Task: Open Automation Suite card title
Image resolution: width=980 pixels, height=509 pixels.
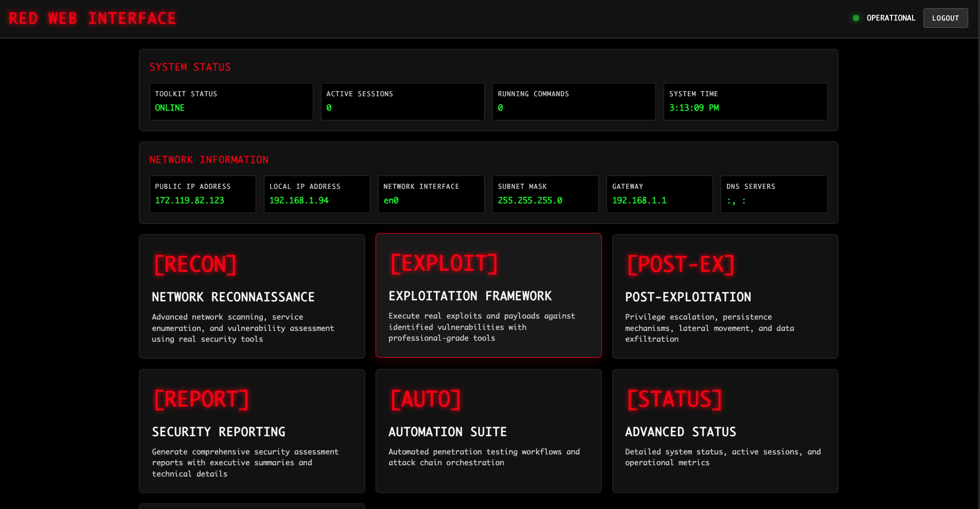Action: (x=448, y=432)
